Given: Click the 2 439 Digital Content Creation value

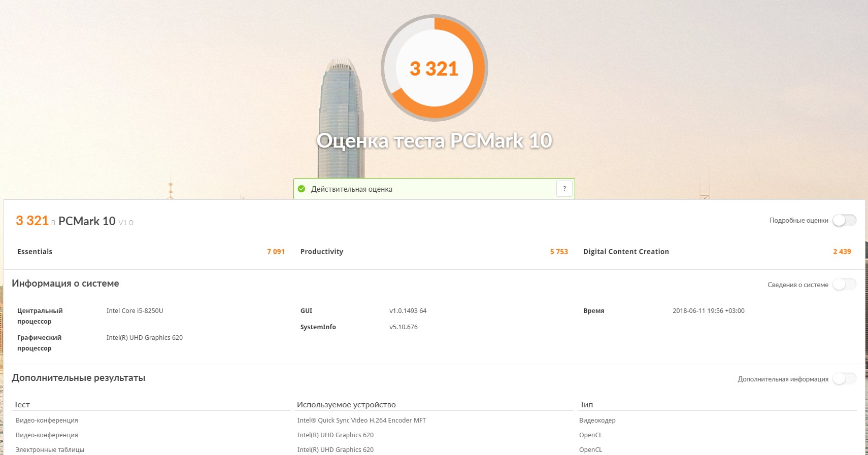Looking at the screenshot, I should coord(842,252).
